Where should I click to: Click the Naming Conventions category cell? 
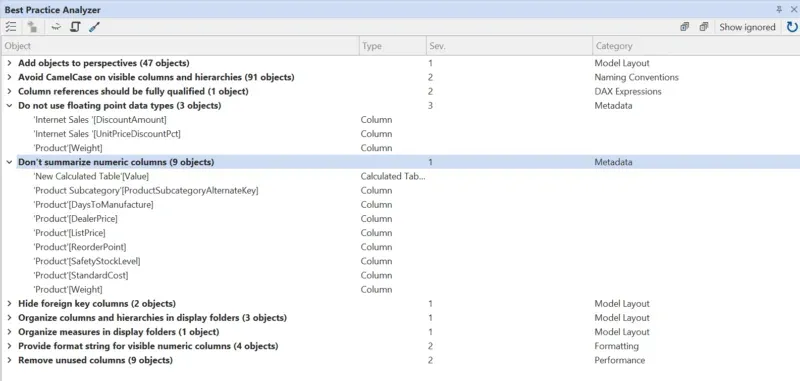pyautogui.click(x=636, y=78)
